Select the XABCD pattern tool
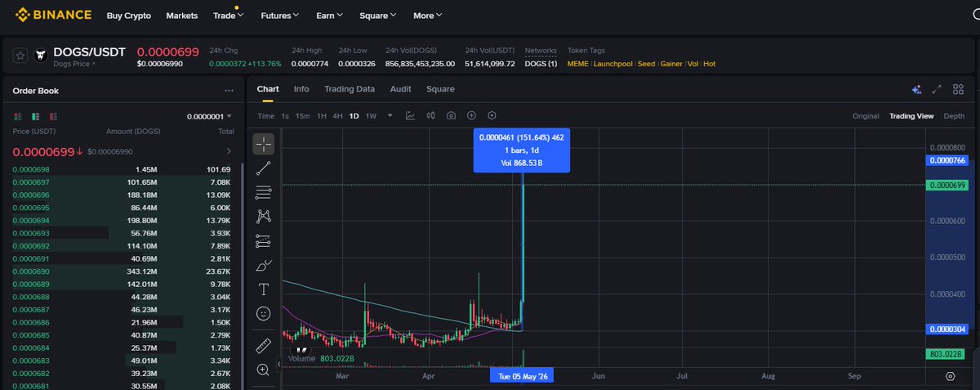 pyautogui.click(x=263, y=217)
